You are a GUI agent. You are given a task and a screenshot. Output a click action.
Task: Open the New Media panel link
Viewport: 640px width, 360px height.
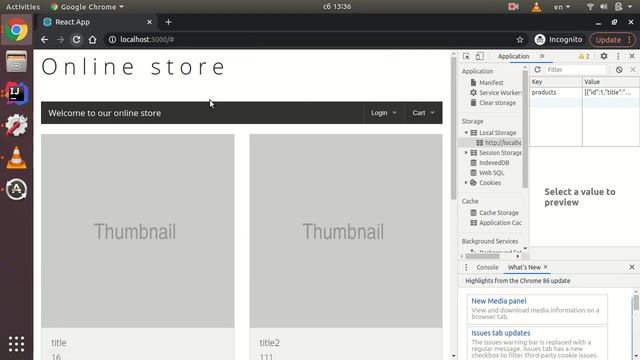tap(499, 301)
